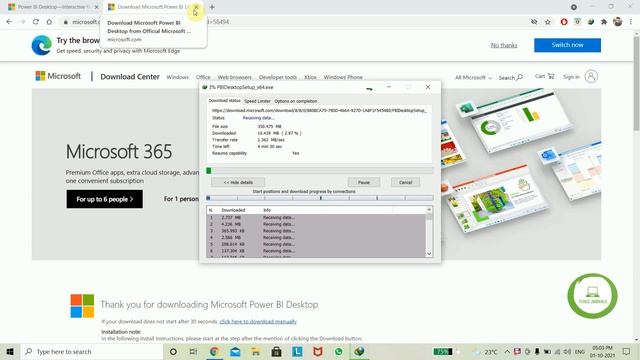640x360 pixels.
Task: Open the Chrome three-dot menu
Action: 631,22
